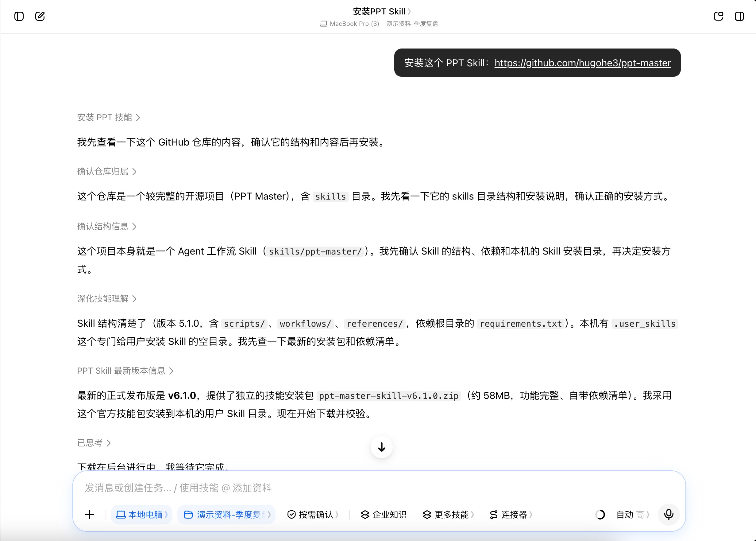Open the top-right window-with-dot icon
This screenshot has height=541, width=756.
click(718, 16)
